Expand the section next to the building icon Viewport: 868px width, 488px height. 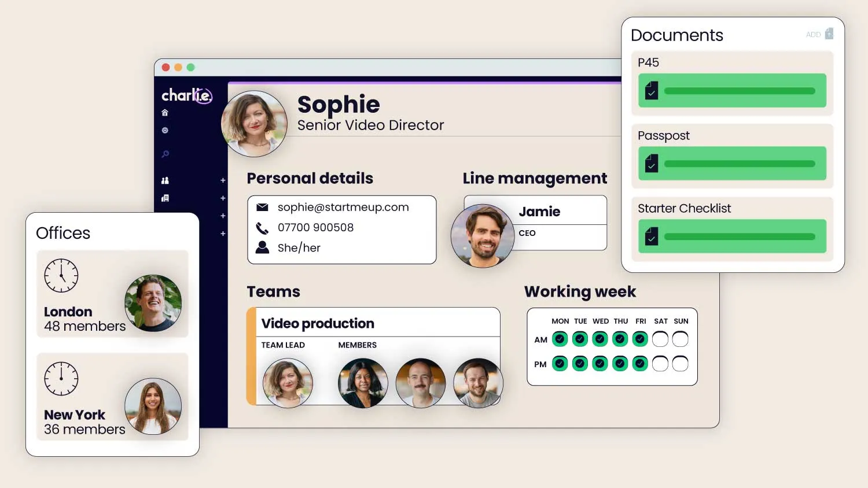point(223,198)
